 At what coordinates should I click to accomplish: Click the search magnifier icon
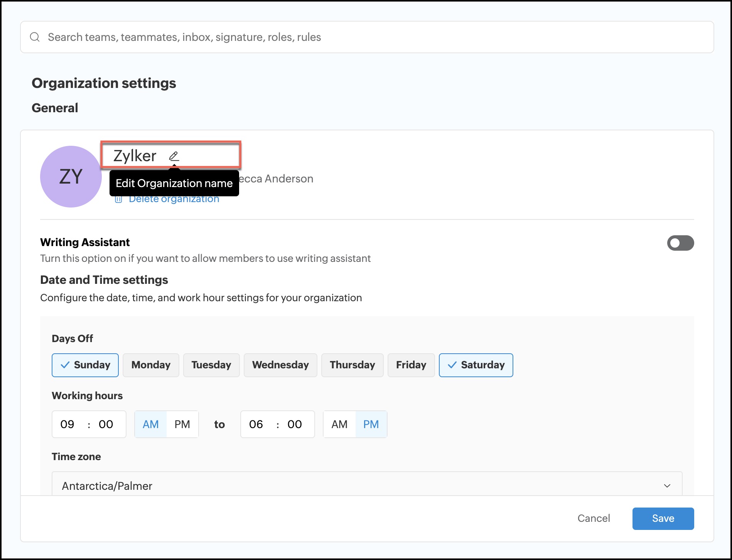tap(35, 37)
